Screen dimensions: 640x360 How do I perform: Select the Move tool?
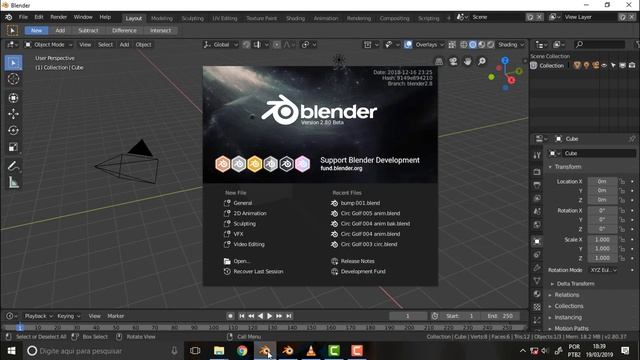(x=13, y=114)
